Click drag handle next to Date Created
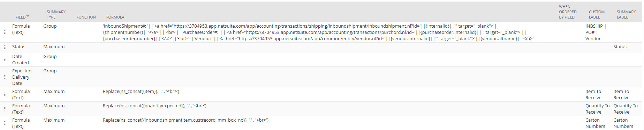This screenshot has width=644, height=130. click(x=5, y=59)
